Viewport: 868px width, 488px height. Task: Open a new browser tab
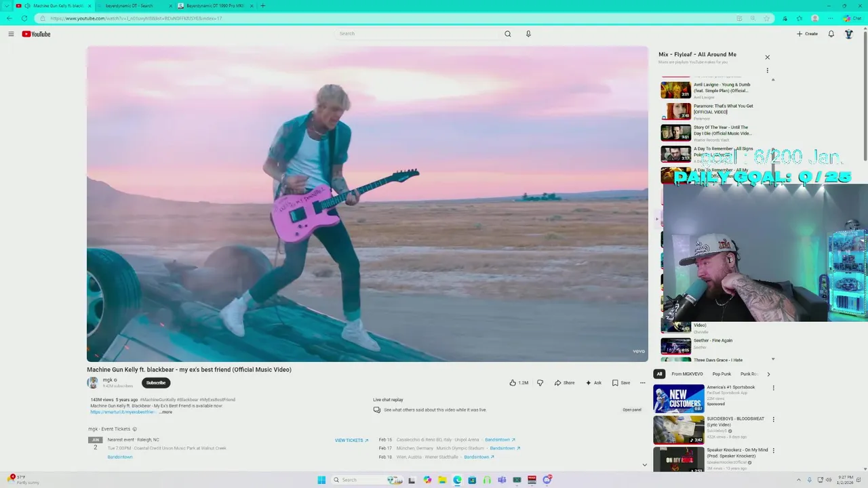[263, 5]
